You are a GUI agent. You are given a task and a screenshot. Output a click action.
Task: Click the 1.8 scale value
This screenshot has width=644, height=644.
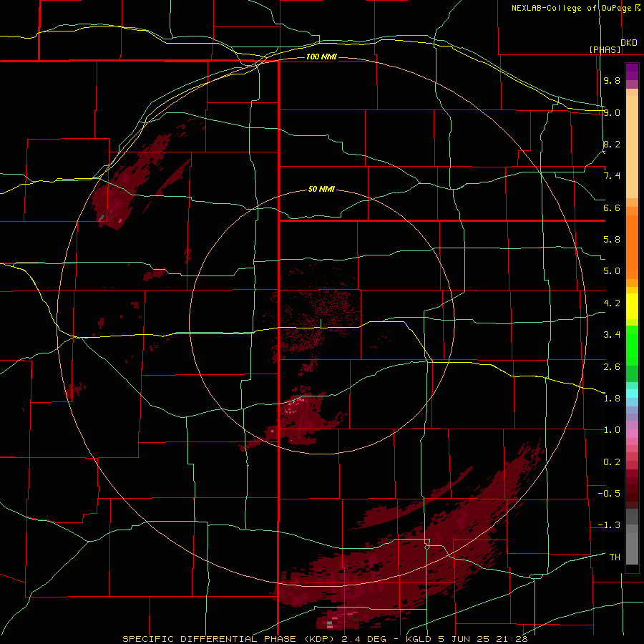click(x=612, y=399)
